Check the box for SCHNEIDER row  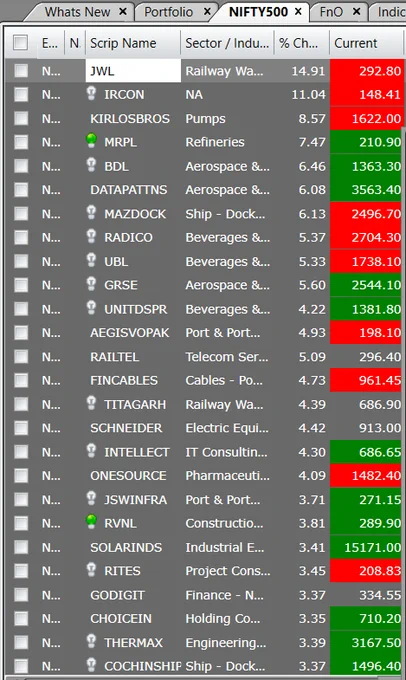21,428
